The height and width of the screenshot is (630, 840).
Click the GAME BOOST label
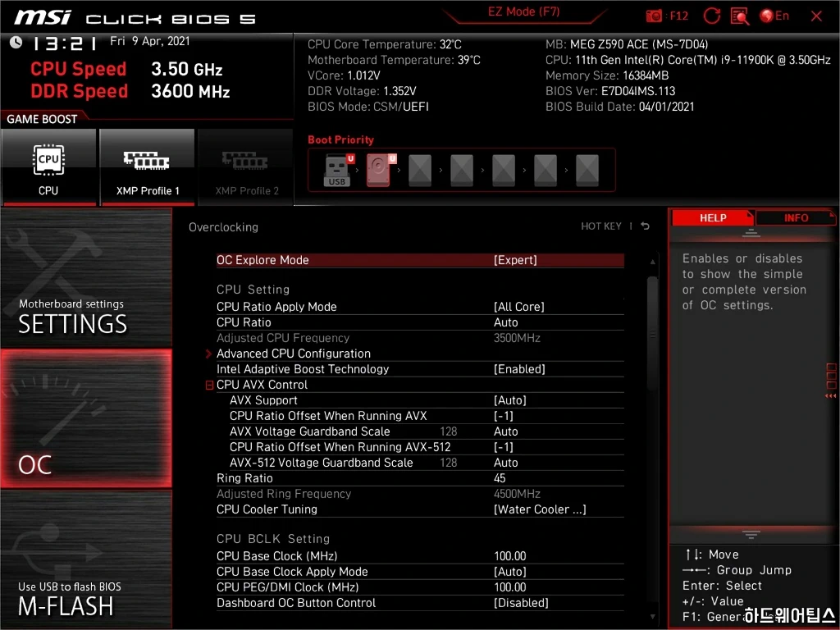click(x=42, y=119)
